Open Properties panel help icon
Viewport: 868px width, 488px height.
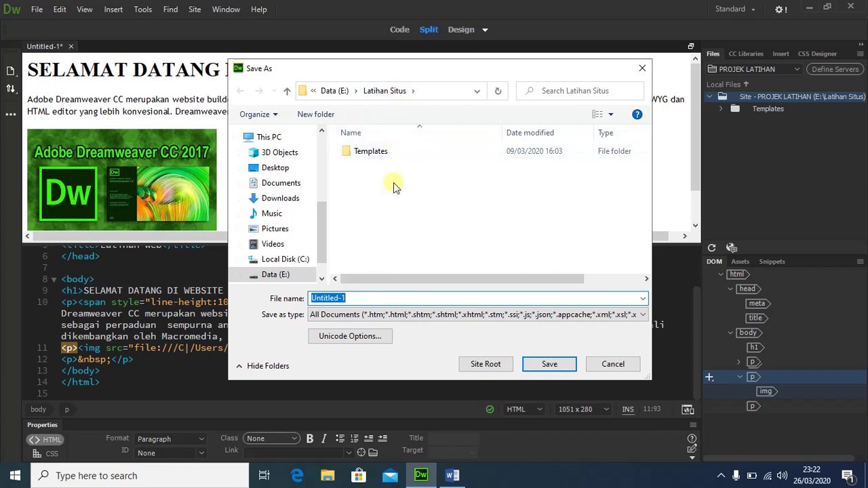[692, 438]
